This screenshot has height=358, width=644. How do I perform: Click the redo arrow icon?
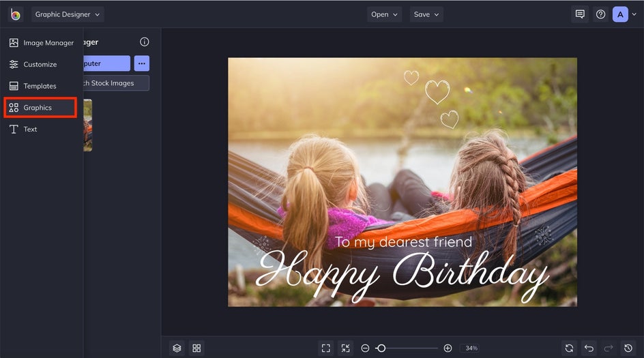point(609,348)
